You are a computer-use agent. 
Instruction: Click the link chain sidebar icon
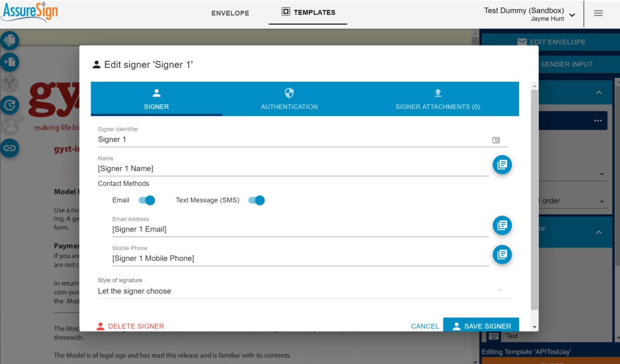pyautogui.click(x=10, y=148)
